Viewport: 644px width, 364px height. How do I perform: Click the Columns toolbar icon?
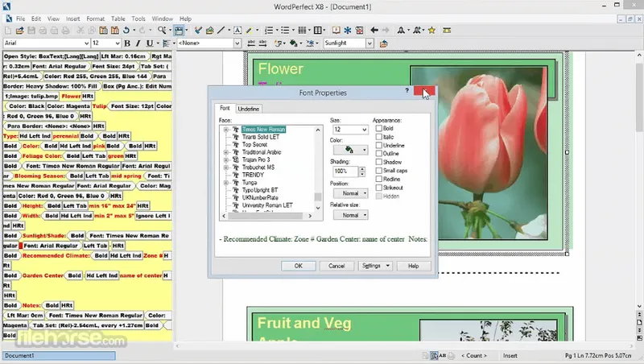[302, 31]
